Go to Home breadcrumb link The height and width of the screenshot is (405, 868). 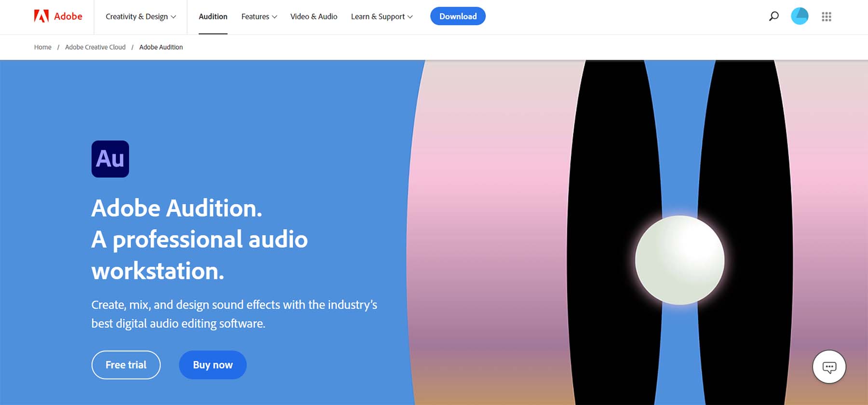coord(42,47)
